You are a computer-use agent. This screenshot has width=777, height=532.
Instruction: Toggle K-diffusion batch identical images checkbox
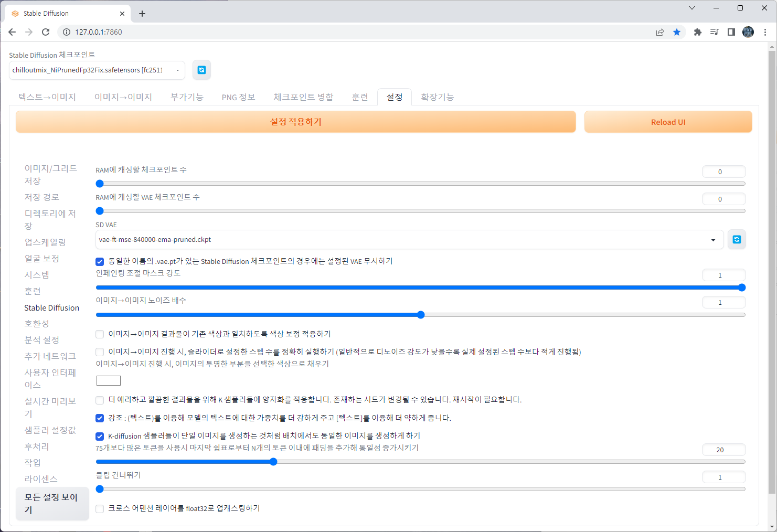[100, 436]
